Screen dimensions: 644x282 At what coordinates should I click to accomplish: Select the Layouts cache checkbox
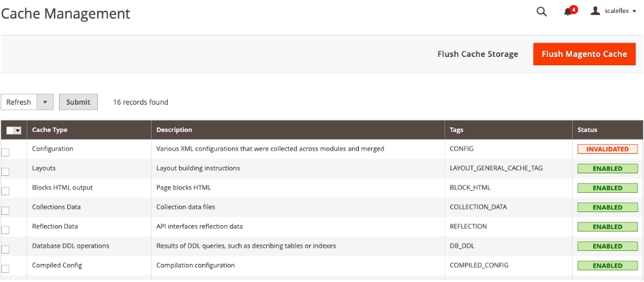click(6, 172)
